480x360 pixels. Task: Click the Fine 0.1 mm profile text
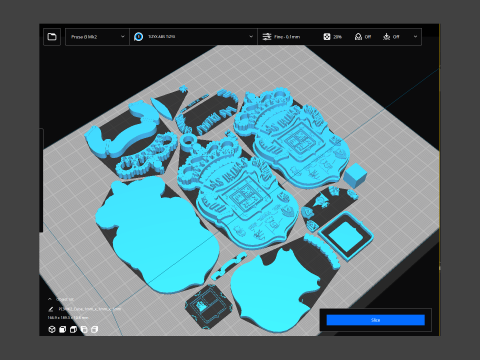click(287, 37)
